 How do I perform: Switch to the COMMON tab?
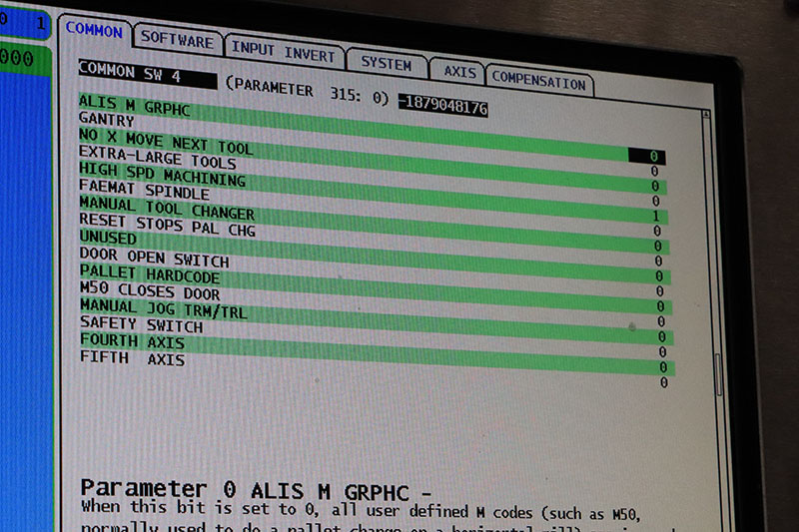coord(94,30)
